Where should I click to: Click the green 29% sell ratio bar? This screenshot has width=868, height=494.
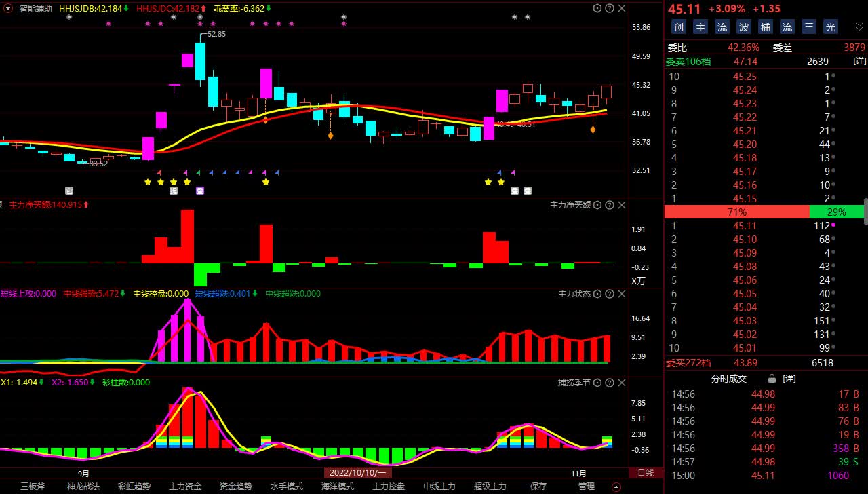(837, 212)
